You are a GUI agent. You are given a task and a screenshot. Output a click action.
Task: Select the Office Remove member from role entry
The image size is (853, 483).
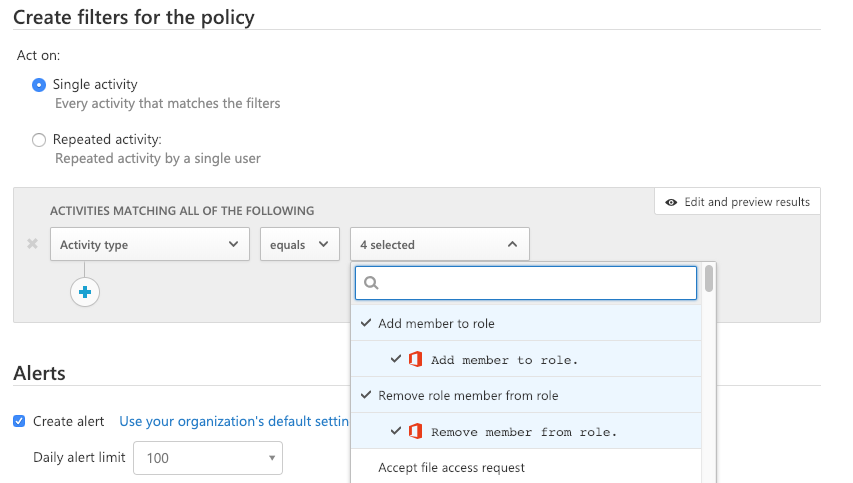point(526,431)
